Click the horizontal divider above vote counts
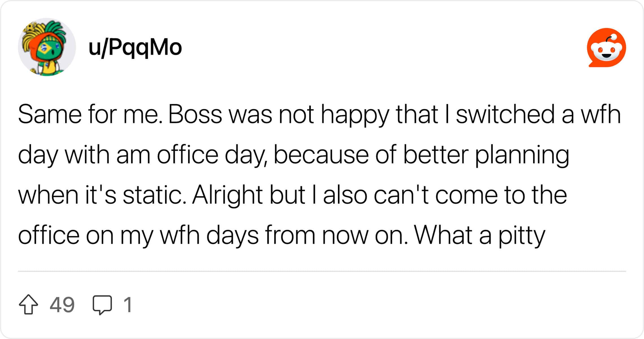This screenshot has height=339, width=644. (322, 271)
